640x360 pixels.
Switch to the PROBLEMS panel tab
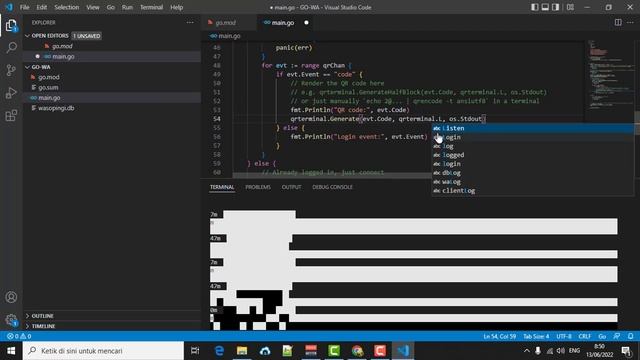coord(258,187)
